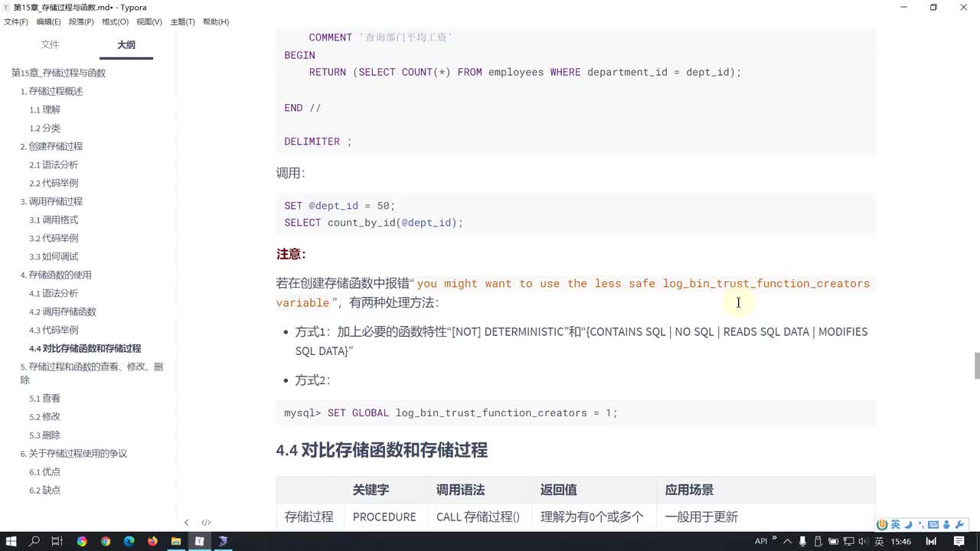Go to outline item 6.2 缺点
Viewport: 980px width, 551px height.
(x=44, y=490)
